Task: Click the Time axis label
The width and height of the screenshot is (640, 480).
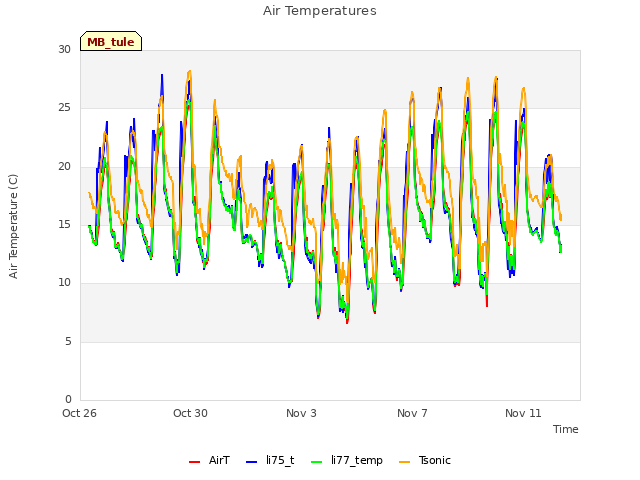Action: click(x=566, y=429)
